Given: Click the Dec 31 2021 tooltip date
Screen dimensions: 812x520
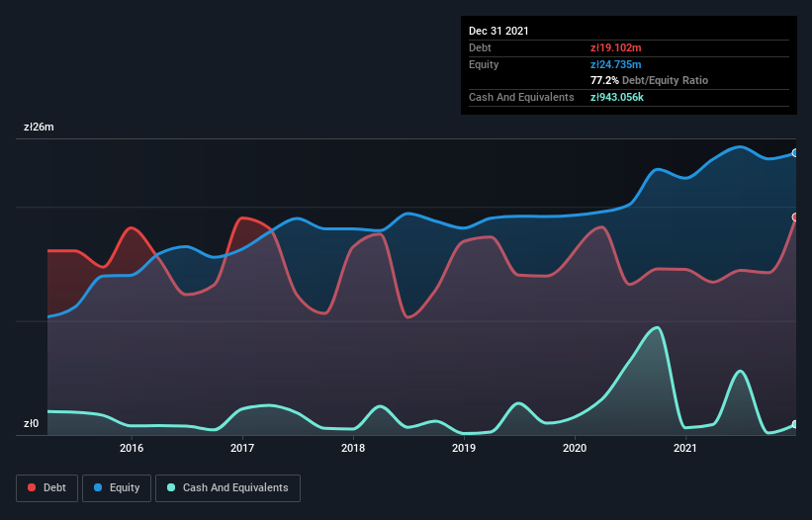Looking at the screenshot, I should [x=498, y=31].
